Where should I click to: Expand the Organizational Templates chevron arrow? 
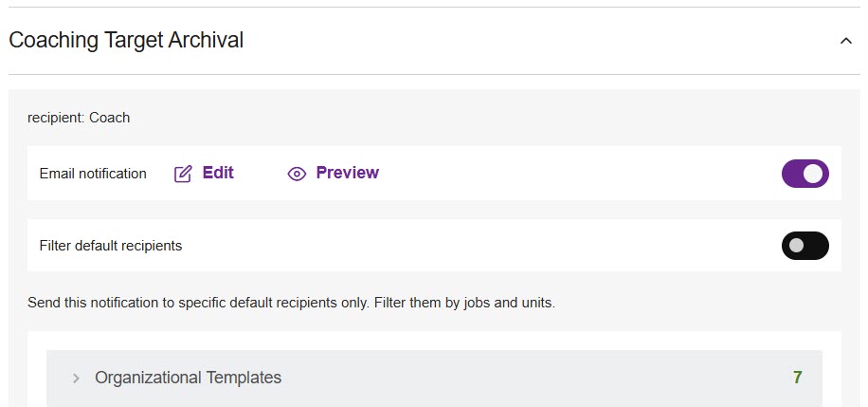tap(76, 379)
